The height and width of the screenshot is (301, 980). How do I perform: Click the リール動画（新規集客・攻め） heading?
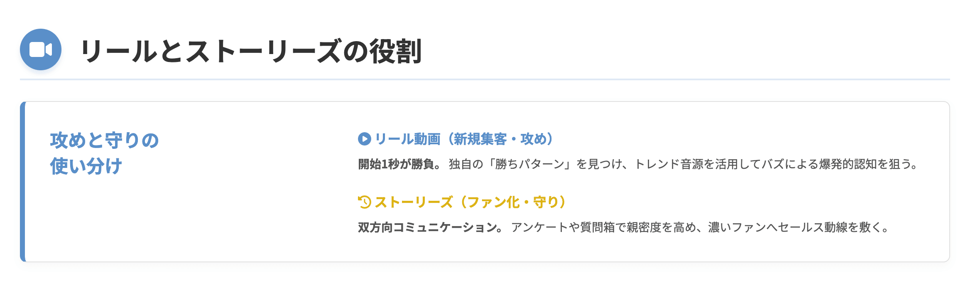coord(463,139)
